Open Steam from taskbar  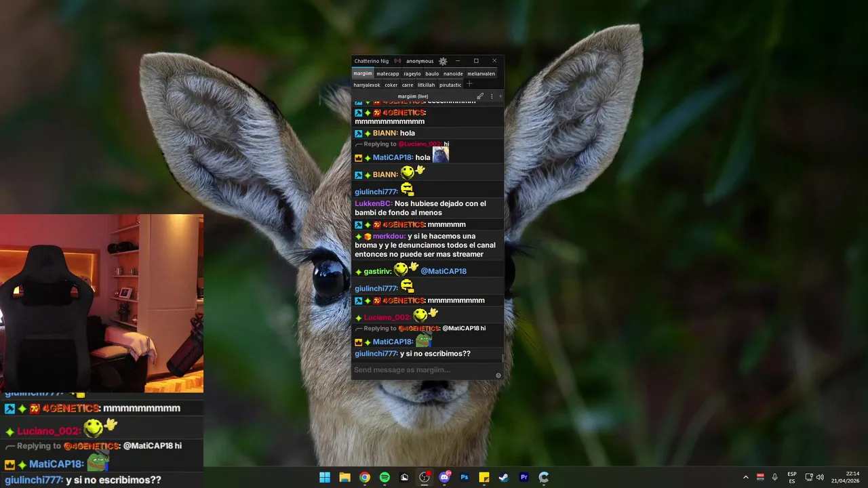pyautogui.click(x=504, y=477)
